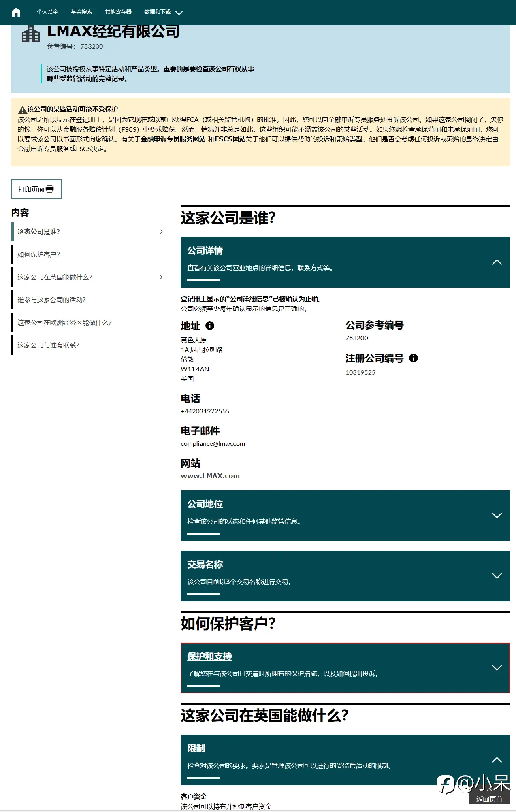Viewport: 516px width, 812px height.
Task: Click postcode line W11 4AN
Action: (x=195, y=369)
